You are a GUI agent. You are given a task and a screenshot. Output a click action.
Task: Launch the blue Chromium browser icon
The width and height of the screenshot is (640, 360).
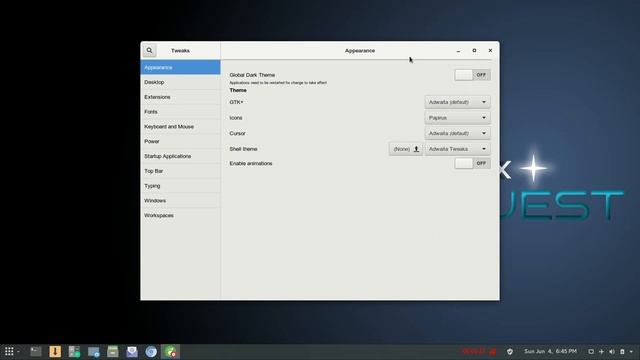[x=151, y=351]
